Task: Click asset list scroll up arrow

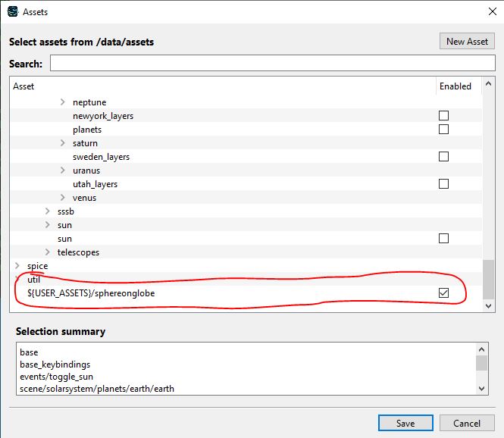Action: (x=488, y=83)
